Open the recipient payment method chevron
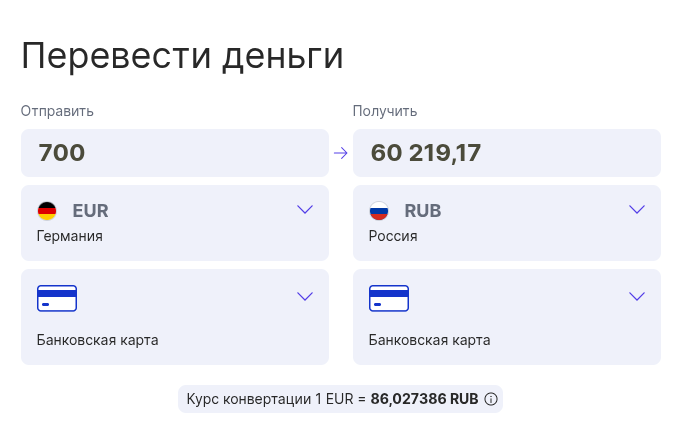Viewport: 698px width, 423px height. click(637, 296)
